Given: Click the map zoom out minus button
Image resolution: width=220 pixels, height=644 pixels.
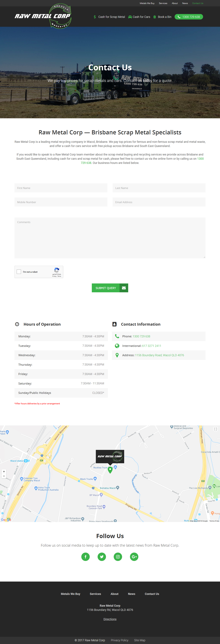Looking at the screenshot, I should click(x=4, y=476).
